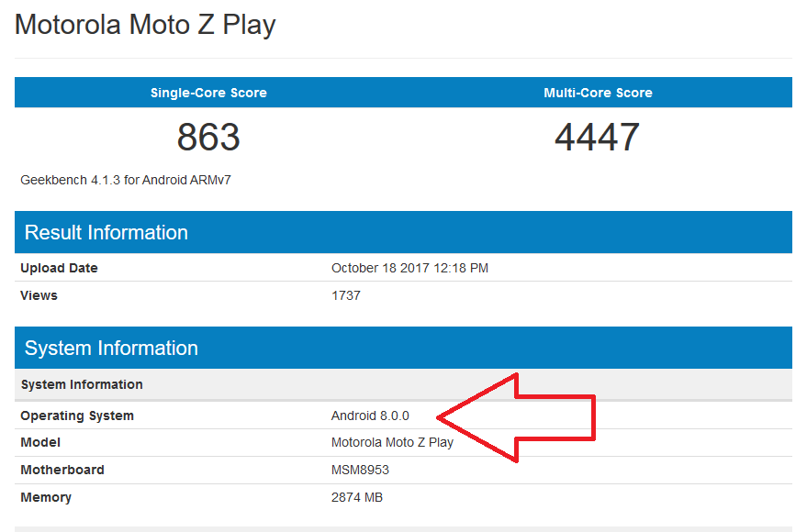Select the Views row label
Image resolution: width=807 pixels, height=532 pixels.
(39, 295)
